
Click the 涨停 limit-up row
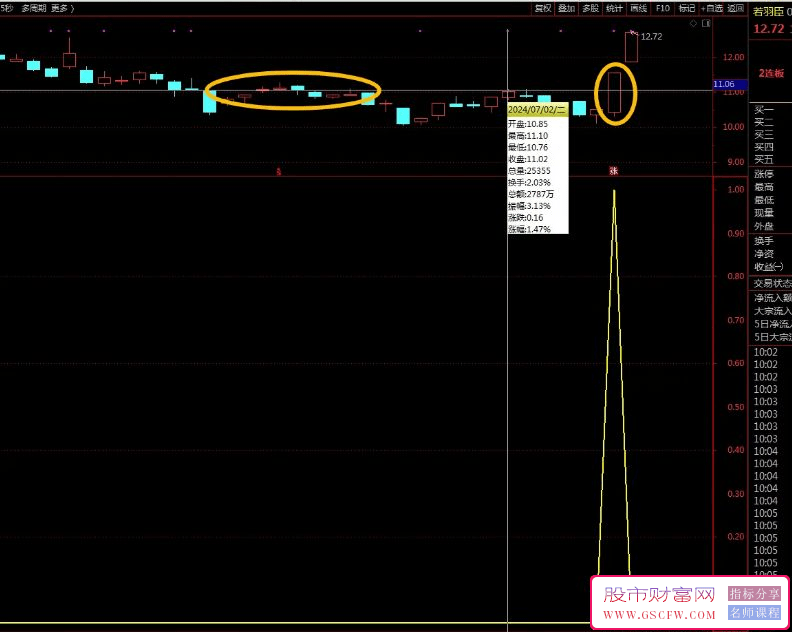click(764, 174)
